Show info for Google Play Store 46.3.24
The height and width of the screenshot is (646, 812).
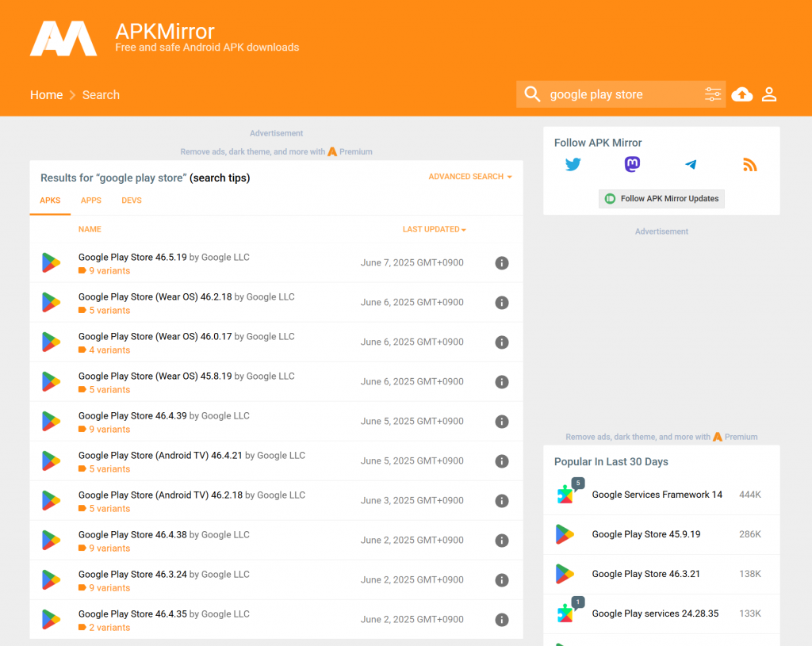click(x=502, y=579)
